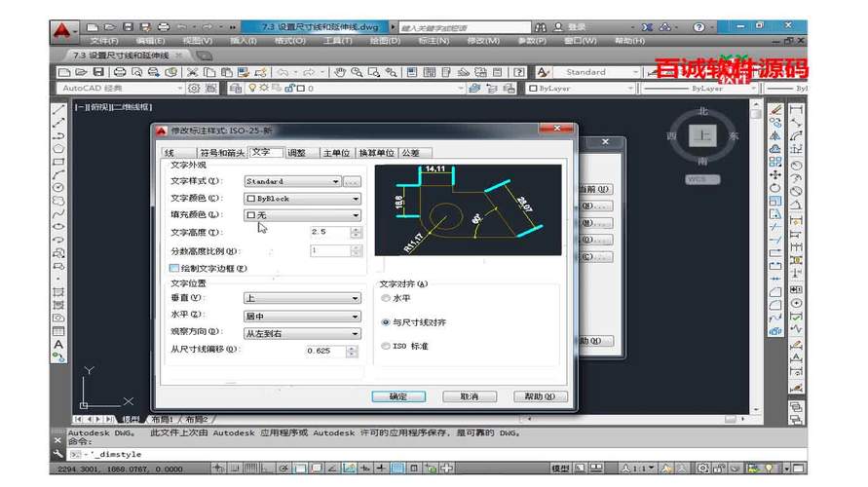The width and height of the screenshot is (868, 487).
Task: Click the Open folder icon in Standard toolbar
Action: [82, 72]
